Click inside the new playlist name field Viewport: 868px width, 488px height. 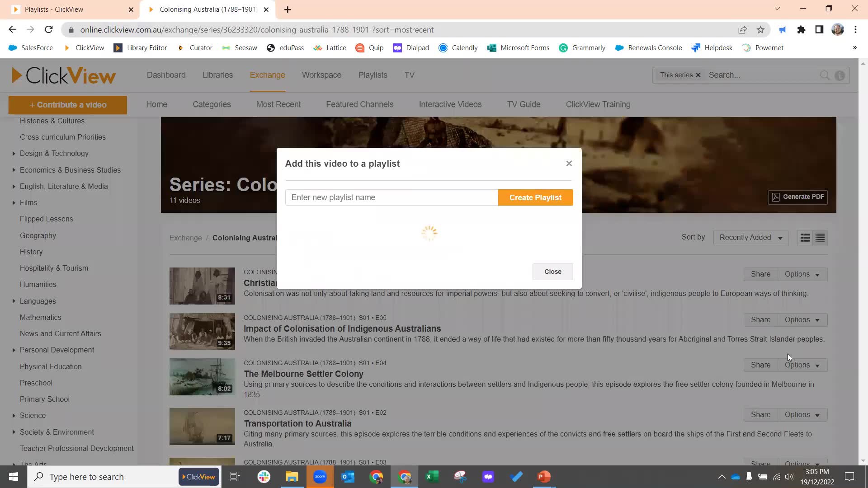392,197
